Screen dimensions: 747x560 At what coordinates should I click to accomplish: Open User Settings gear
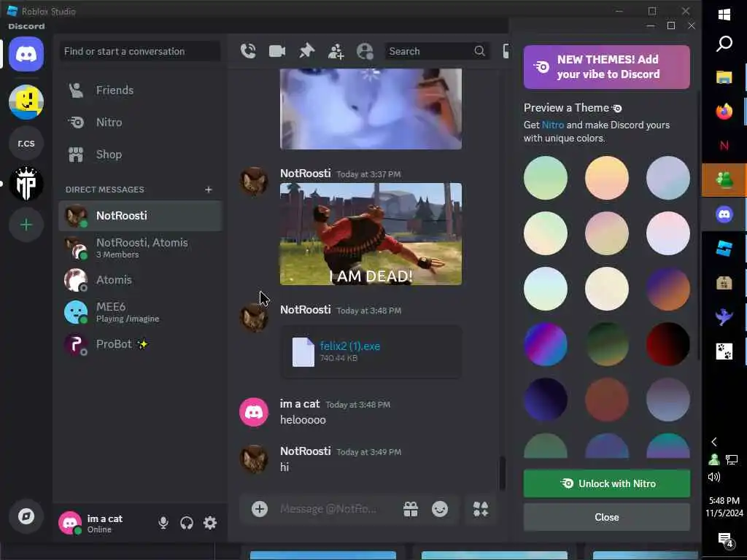coord(210,523)
